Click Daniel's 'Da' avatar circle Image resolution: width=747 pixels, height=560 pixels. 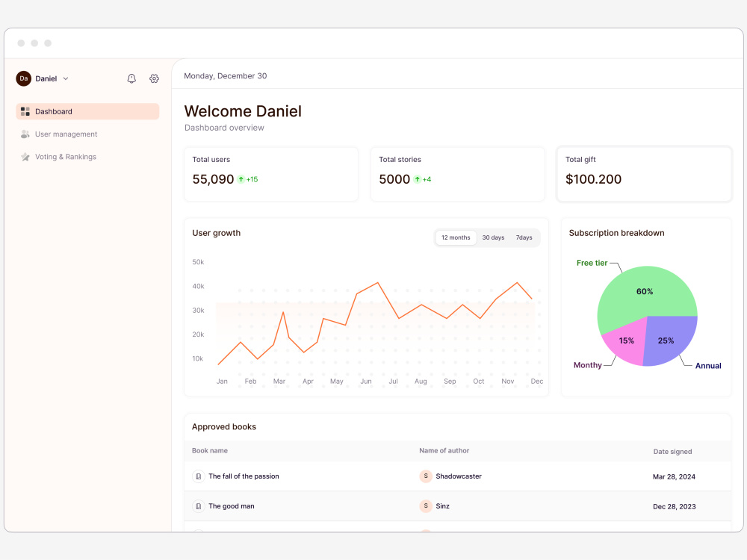click(24, 78)
